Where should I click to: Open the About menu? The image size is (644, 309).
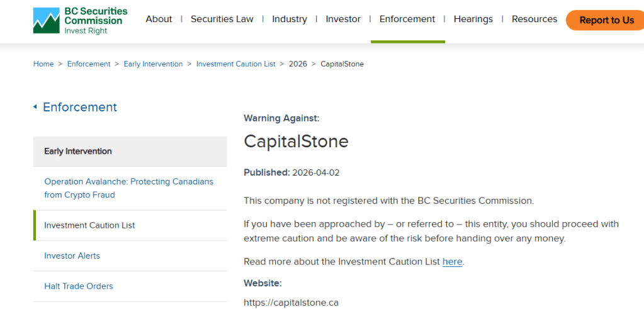[159, 19]
